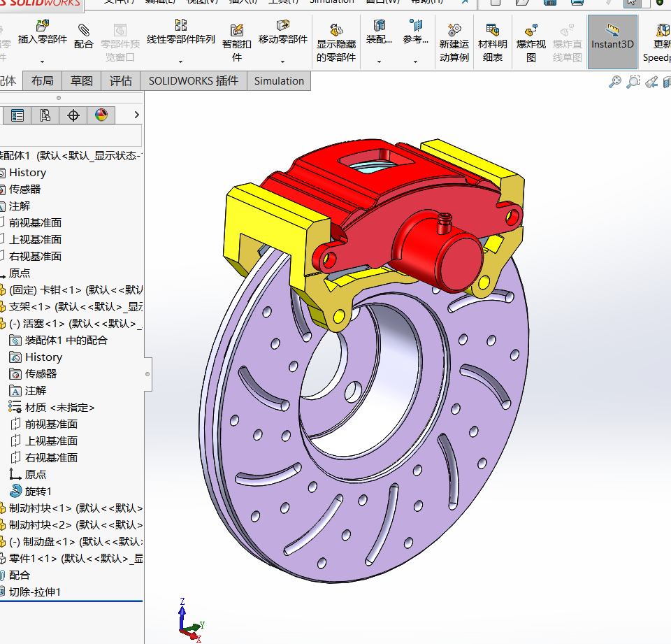
Task: Open the FeatureManager property list tab icon
Action: click(x=17, y=115)
